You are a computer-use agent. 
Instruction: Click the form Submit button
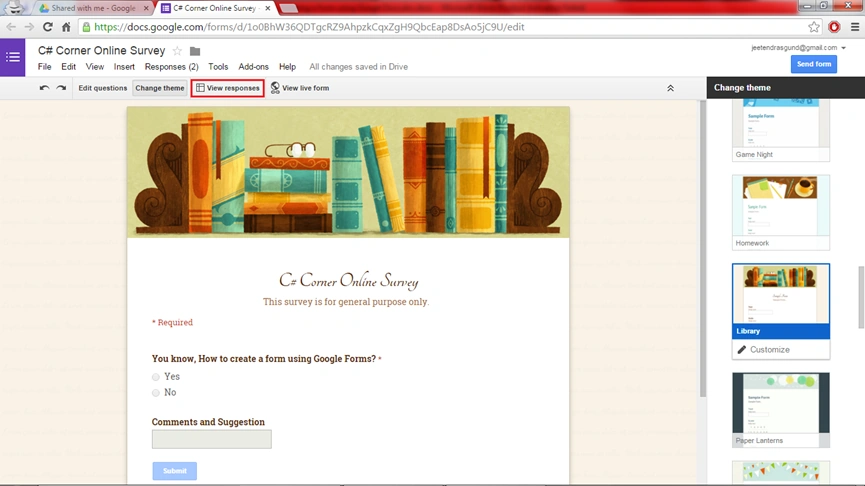pyautogui.click(x=174, y=471)
